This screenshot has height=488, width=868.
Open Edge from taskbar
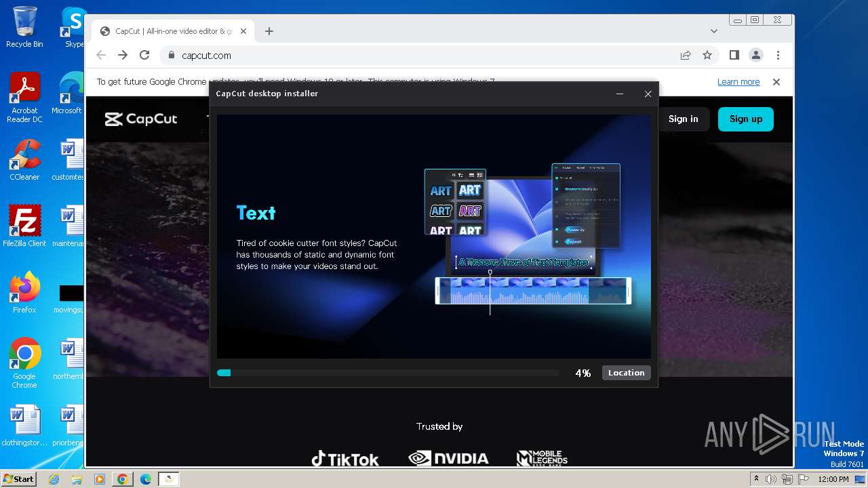coord(146,479)
